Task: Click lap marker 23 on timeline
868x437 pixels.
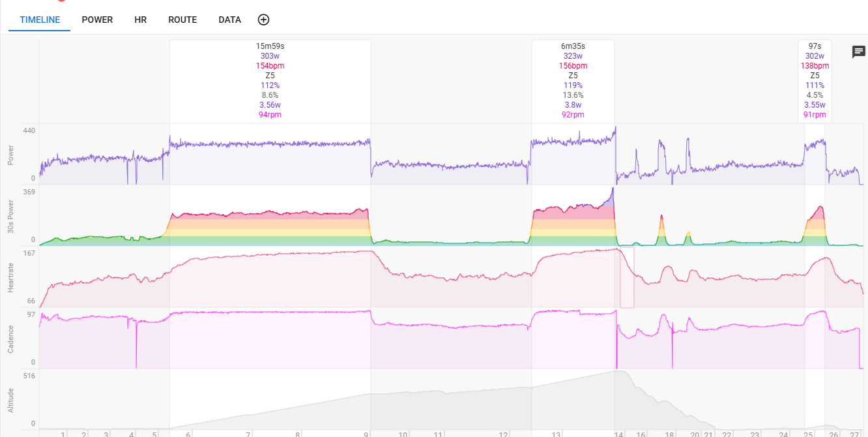Action: coord(754,434)
